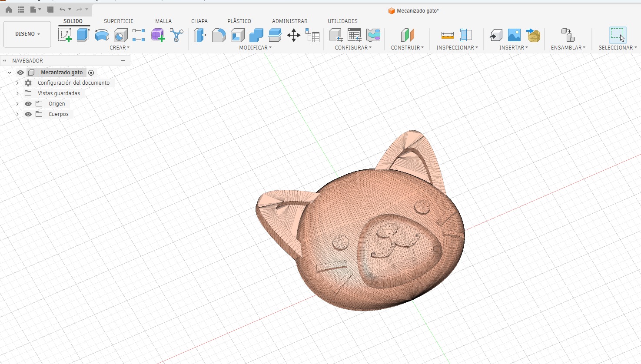Image resolution: width=641 pixels, height=364 pixels.
Task: Select the Hole tool
Action: (120, 35)
